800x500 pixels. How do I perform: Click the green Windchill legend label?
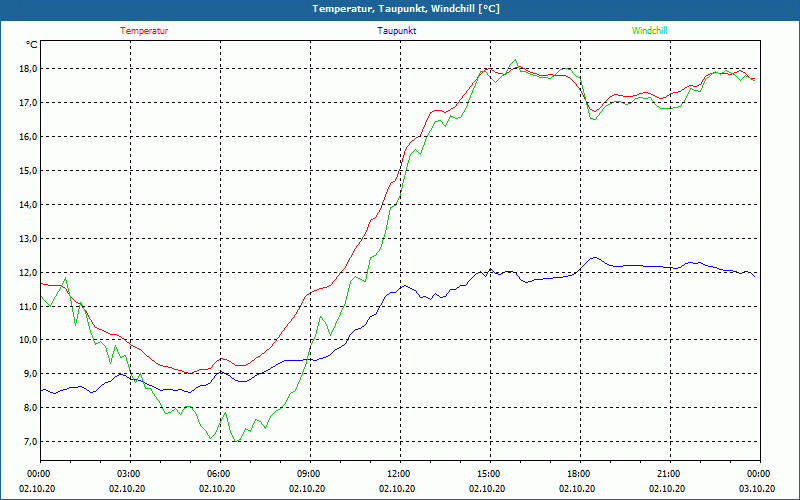[x=649, y=31]
